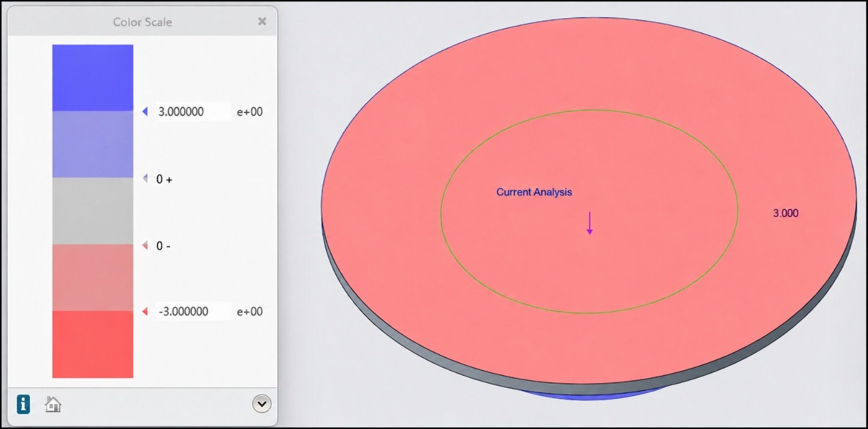Viewport: 868px width, 429px height.
Task: Click the Color Scale panel title
Action: 142,22
